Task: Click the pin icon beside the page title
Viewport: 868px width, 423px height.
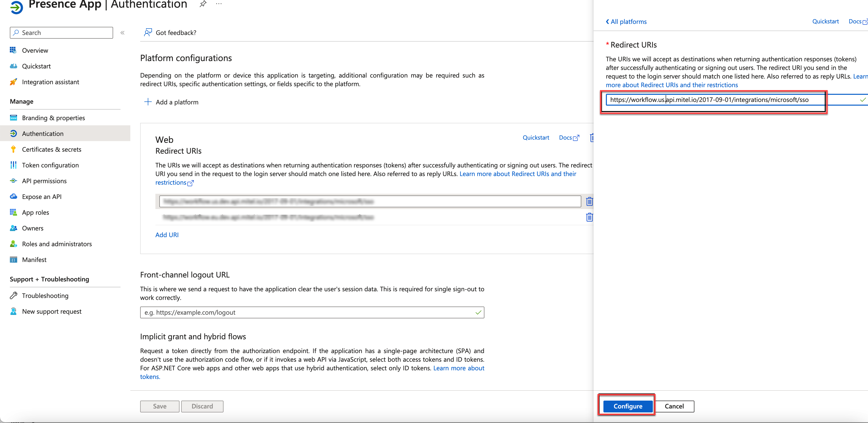Action: (x=203, y=4)
